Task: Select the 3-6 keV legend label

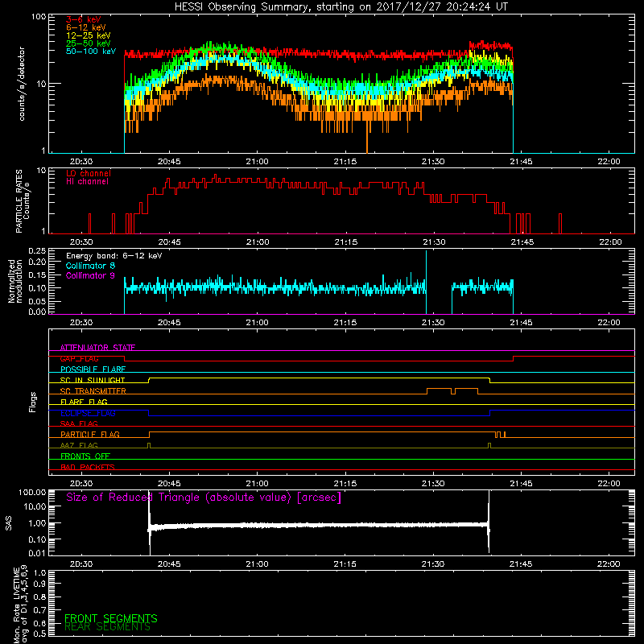Action: (x=84, y=19)
